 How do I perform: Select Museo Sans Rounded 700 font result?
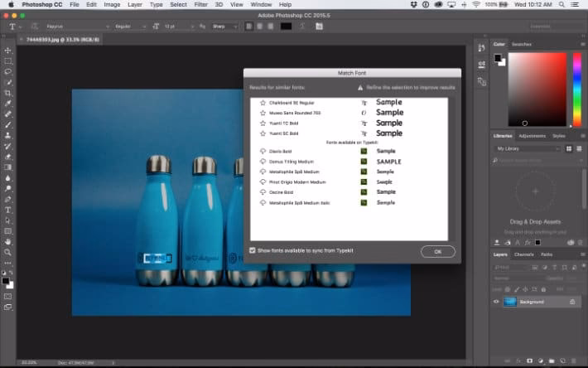click(295, 113)
